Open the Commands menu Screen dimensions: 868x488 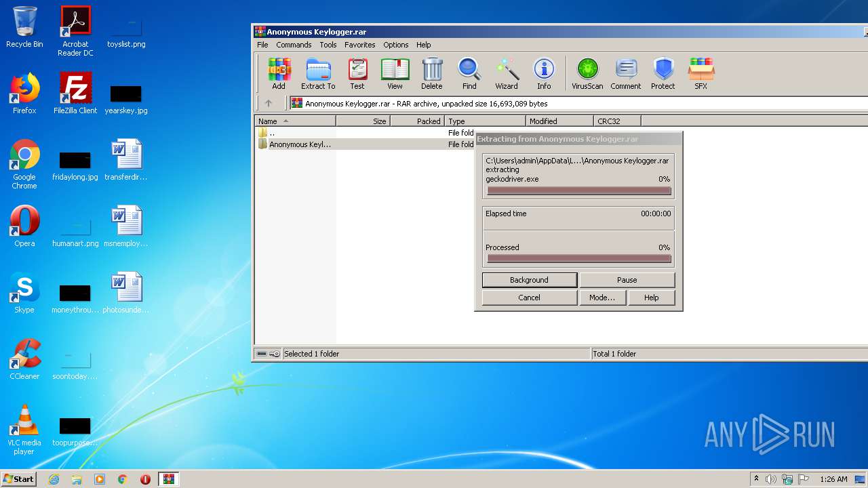[294, 45]
